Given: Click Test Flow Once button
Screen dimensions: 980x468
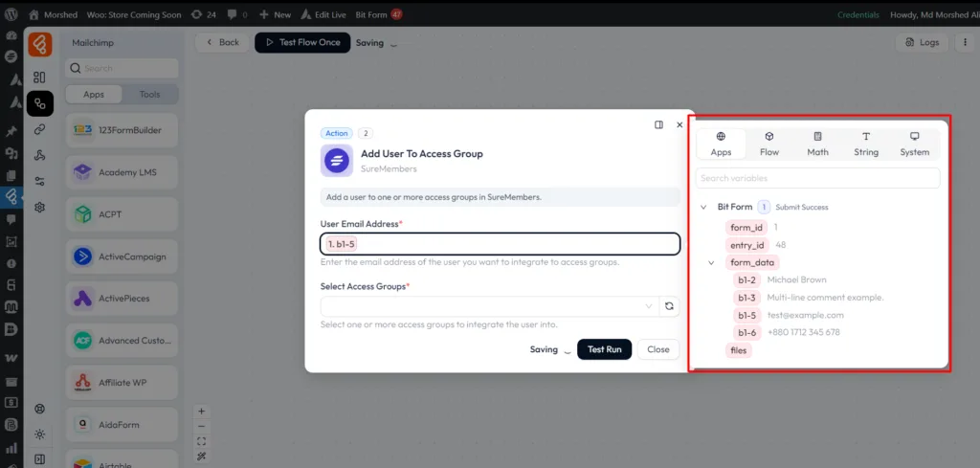Looking at the screenshot, I should (302, 42).
